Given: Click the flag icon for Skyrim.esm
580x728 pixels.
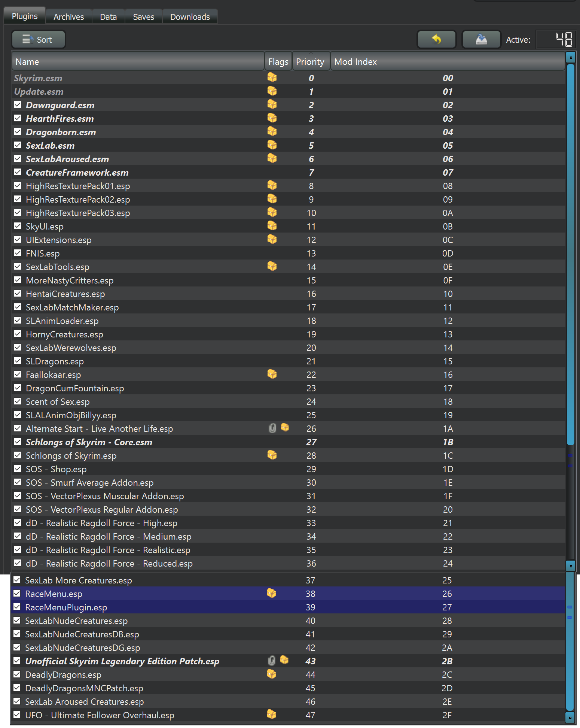Looking at the screenshot, I should click(x=272, y=78).
